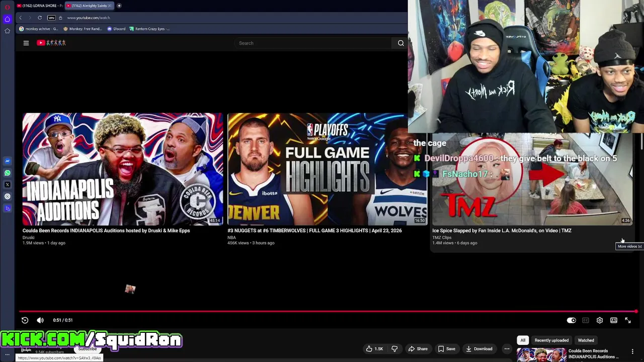Viewport: 644px width, 362px height.
Task: Open the three-dot sidebar setup menu
Action: click(x=7, y=354)
